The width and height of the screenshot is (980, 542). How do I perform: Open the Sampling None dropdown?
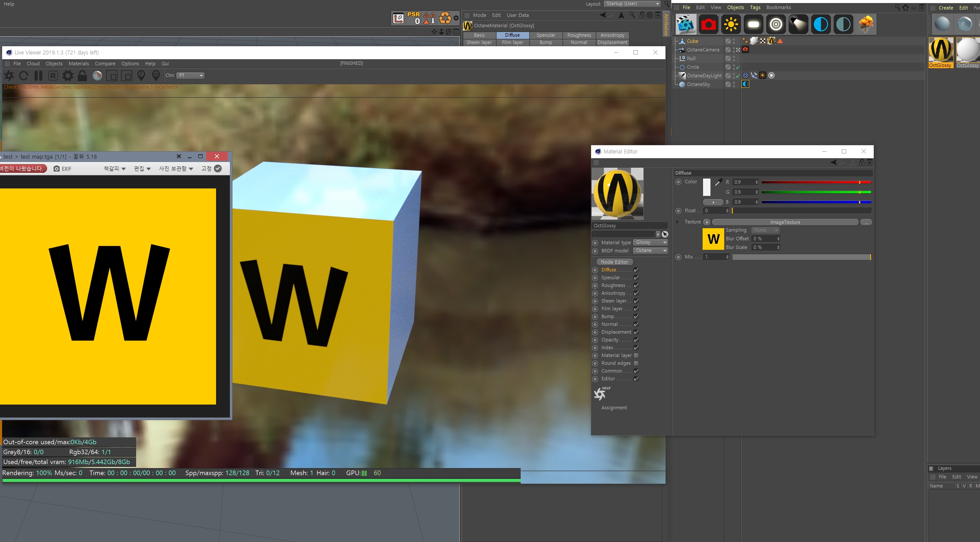(765, 230)
